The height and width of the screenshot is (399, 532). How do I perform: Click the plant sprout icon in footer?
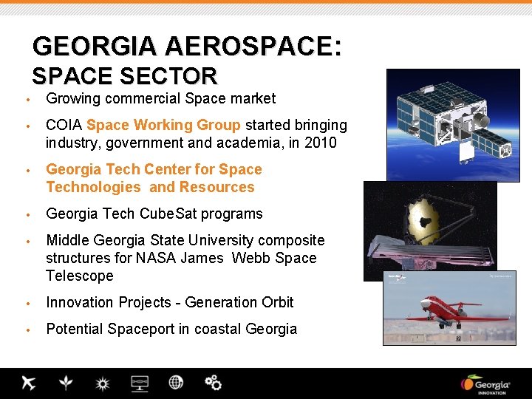pyautogui.click(x=66, y=383)
